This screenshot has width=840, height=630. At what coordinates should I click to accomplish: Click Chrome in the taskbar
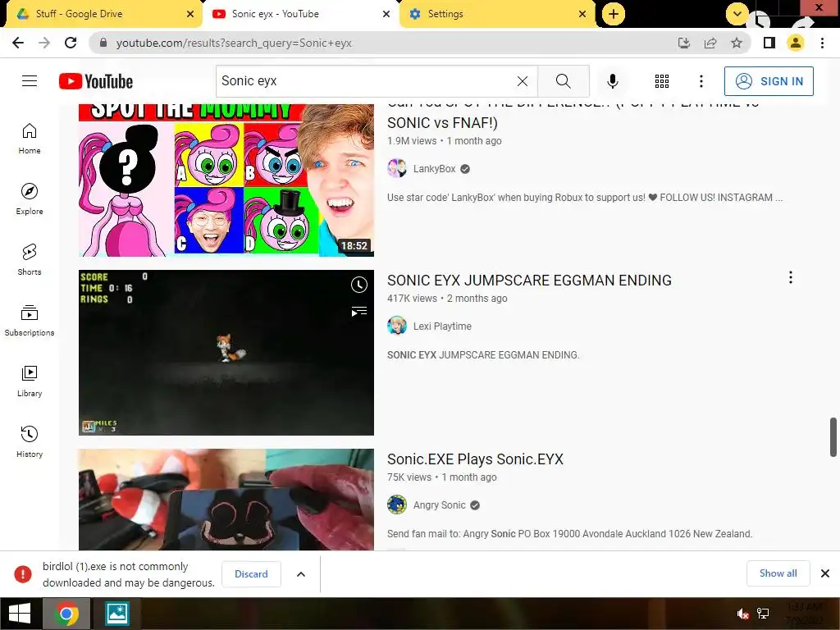66,614
